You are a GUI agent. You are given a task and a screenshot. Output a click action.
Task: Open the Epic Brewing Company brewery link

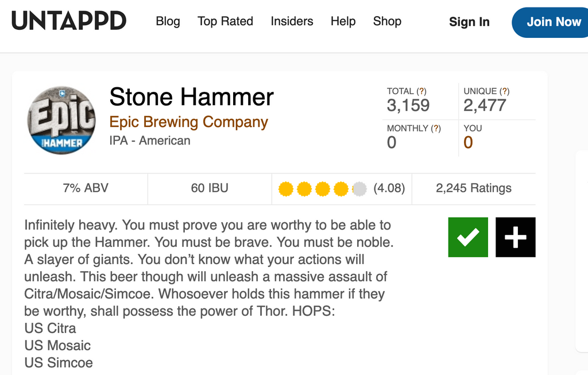point(188,122)
